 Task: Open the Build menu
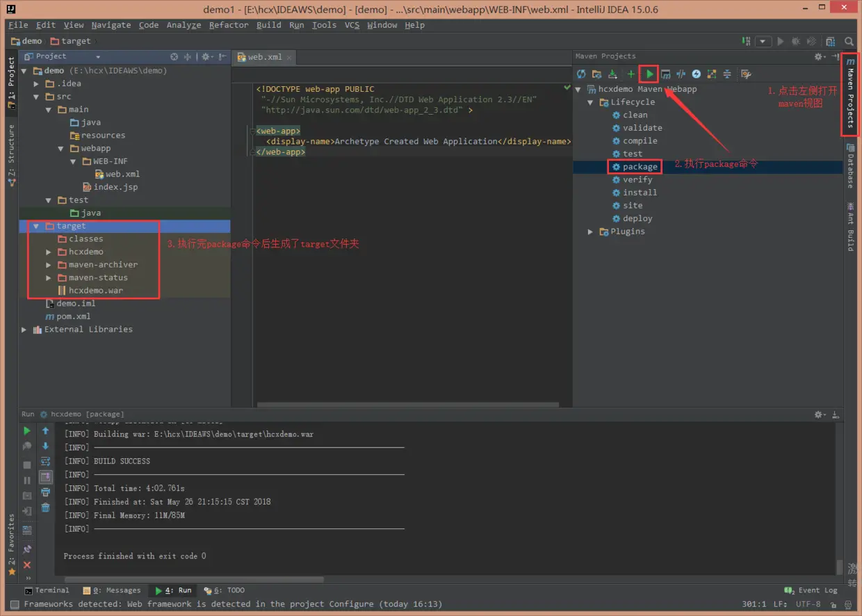tap(269, 25)
